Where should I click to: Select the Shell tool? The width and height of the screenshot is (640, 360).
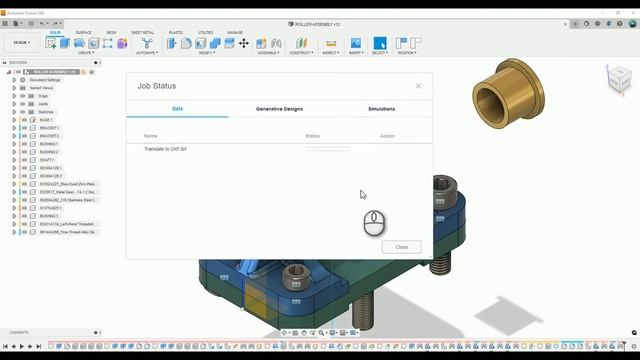(200, 43)
